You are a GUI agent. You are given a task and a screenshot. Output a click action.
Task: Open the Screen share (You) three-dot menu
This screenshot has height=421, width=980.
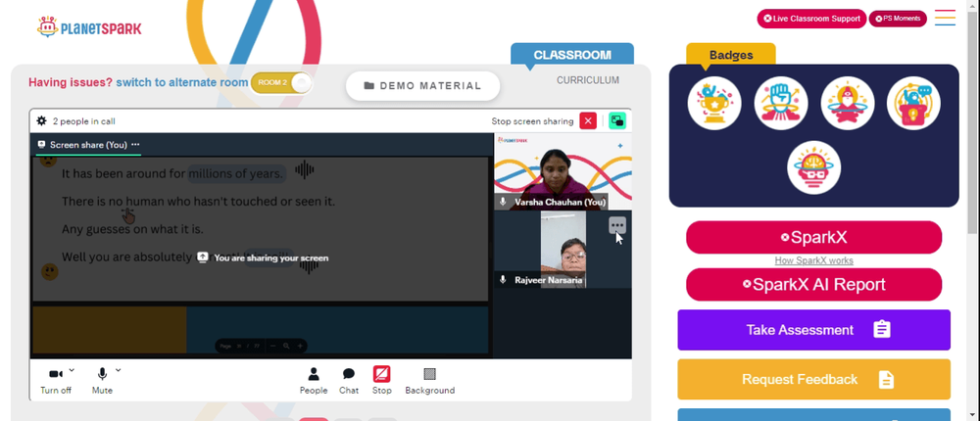click(135, 145)
